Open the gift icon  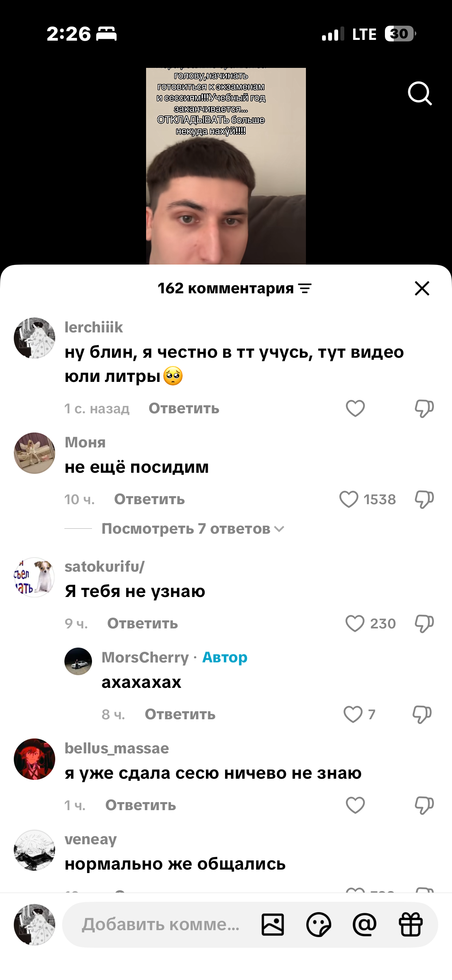tap(411, 924)
